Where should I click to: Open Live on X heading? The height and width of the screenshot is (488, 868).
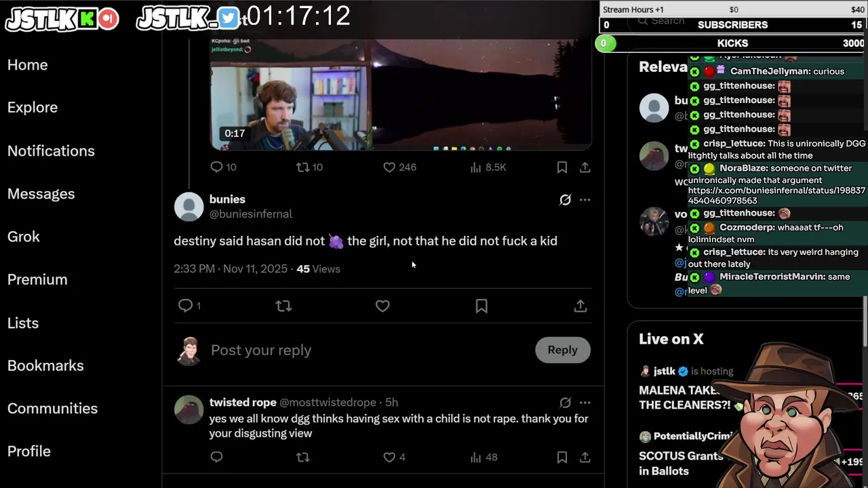point(671,340)
